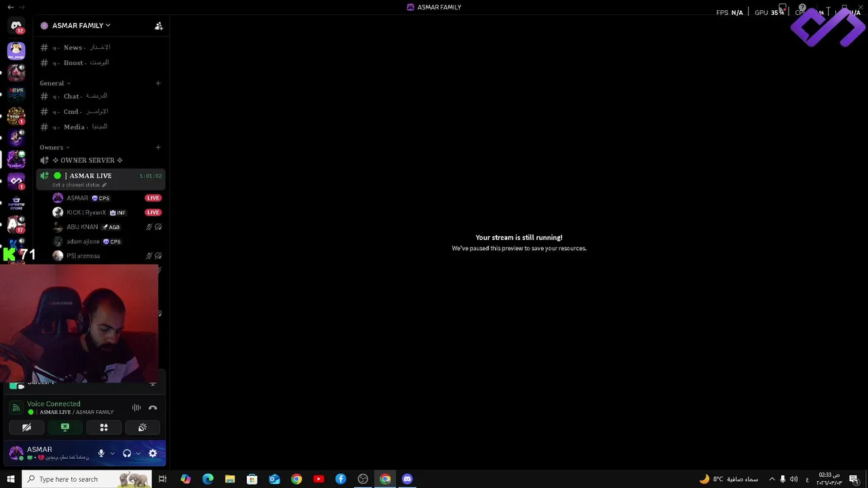
Task: Open the INFINITE STORE server icon
Action: point(16,203)
